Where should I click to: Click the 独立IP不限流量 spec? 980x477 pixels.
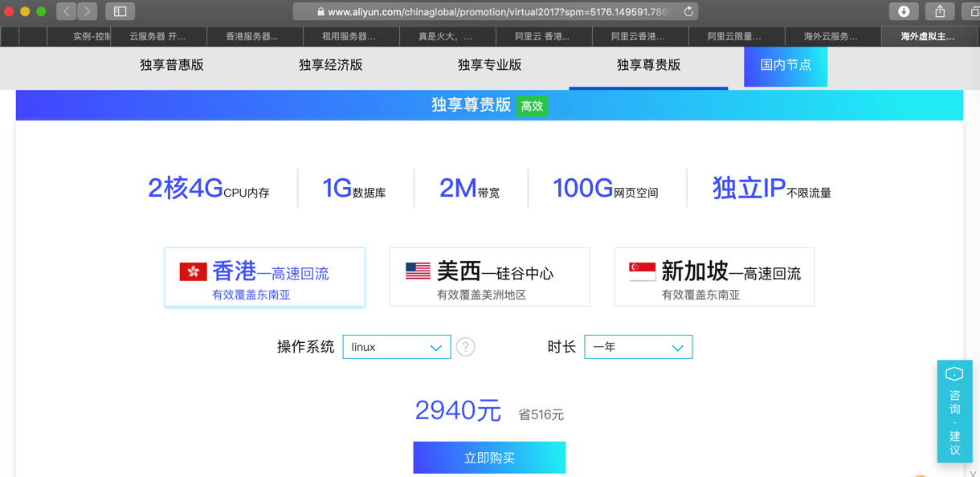772,189
